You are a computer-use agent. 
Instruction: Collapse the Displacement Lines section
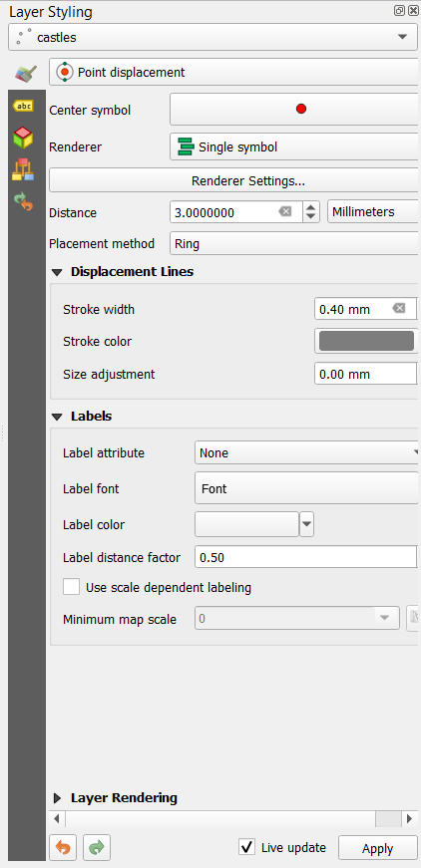click(x=57, y=272)
